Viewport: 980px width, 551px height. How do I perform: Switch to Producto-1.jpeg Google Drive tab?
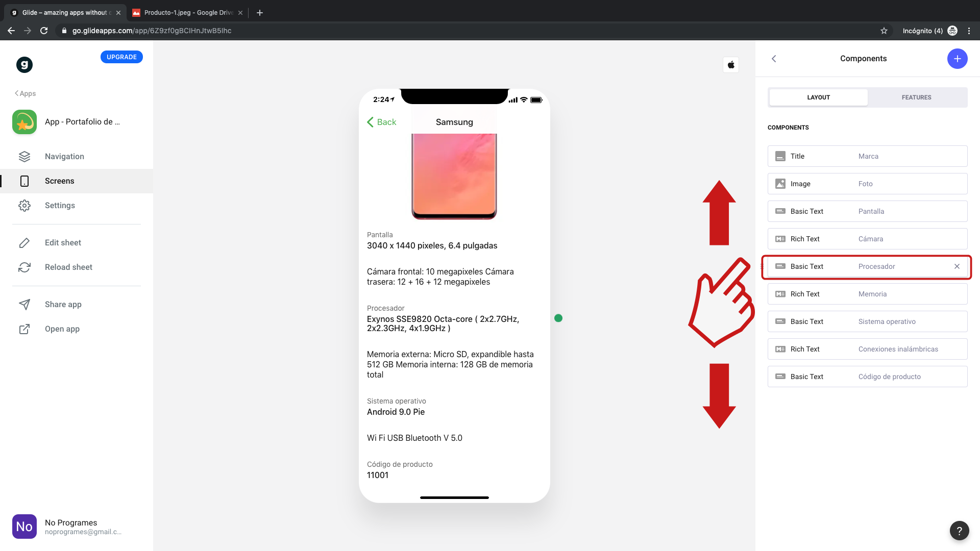(187, 13)
